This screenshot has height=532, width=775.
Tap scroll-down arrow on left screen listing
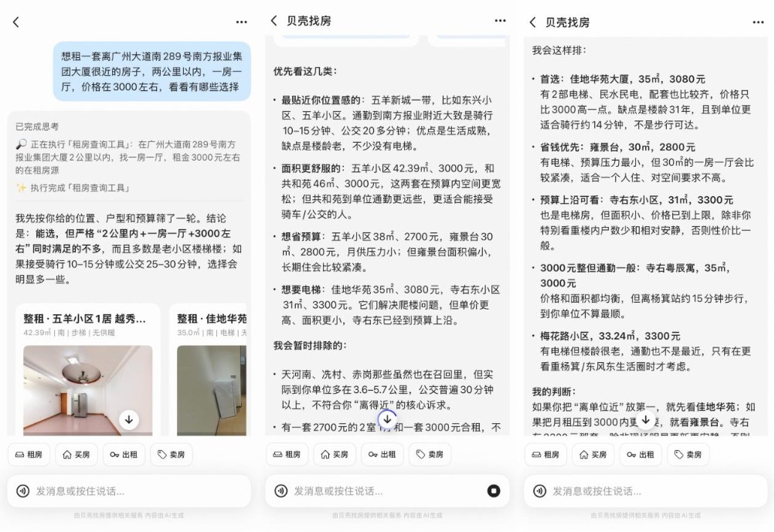click(x=129, y=420)
